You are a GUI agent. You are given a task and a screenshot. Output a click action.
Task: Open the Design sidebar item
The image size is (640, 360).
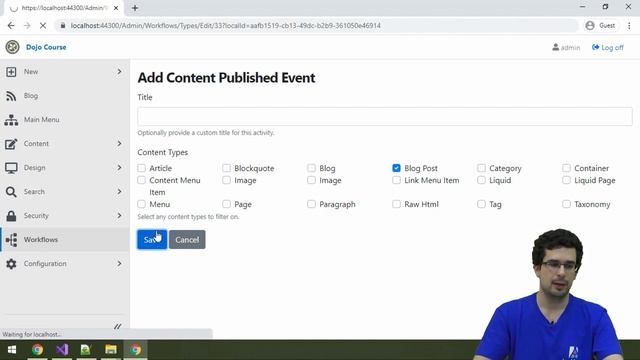[65, 168]
